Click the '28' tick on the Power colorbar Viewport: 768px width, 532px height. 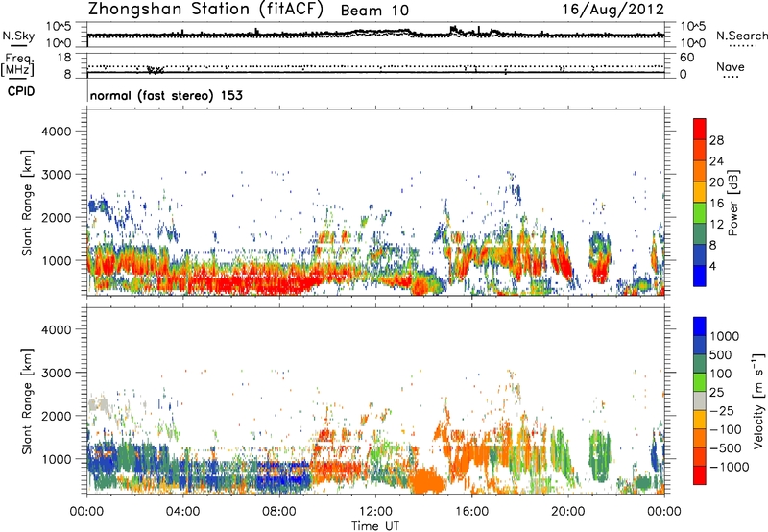point(716,140)
